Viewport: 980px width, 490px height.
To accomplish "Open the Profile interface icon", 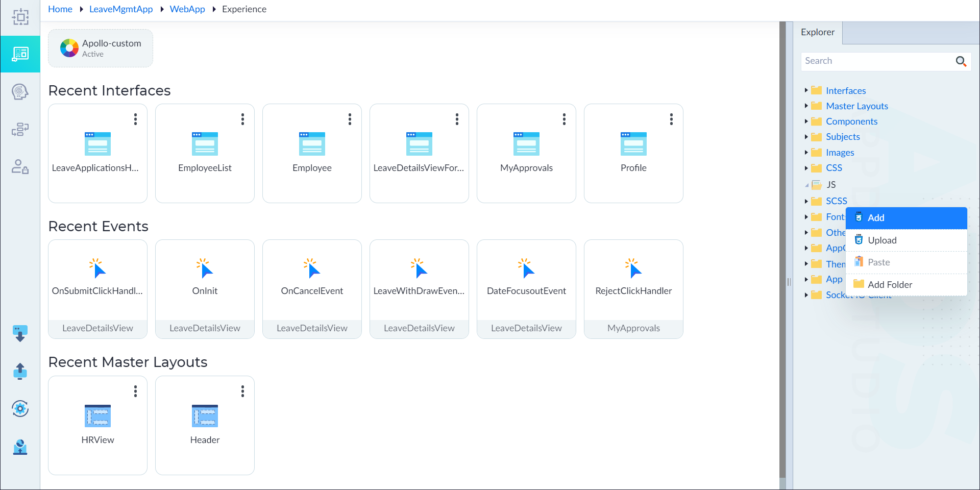I will pyautogui.click(x=633, y=144).
